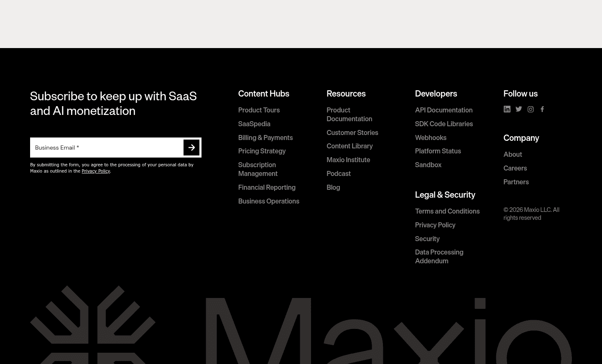Image resolution: width=602 pixels, height=364 pixels.
Task: Open Maxio's Twitter profile icon
Action: click(x=519, y=109)
